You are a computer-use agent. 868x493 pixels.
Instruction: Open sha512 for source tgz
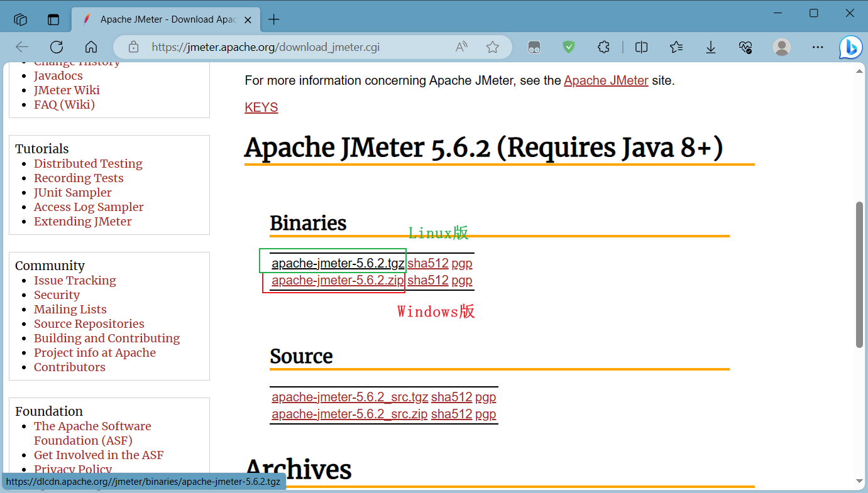(451, 397)
